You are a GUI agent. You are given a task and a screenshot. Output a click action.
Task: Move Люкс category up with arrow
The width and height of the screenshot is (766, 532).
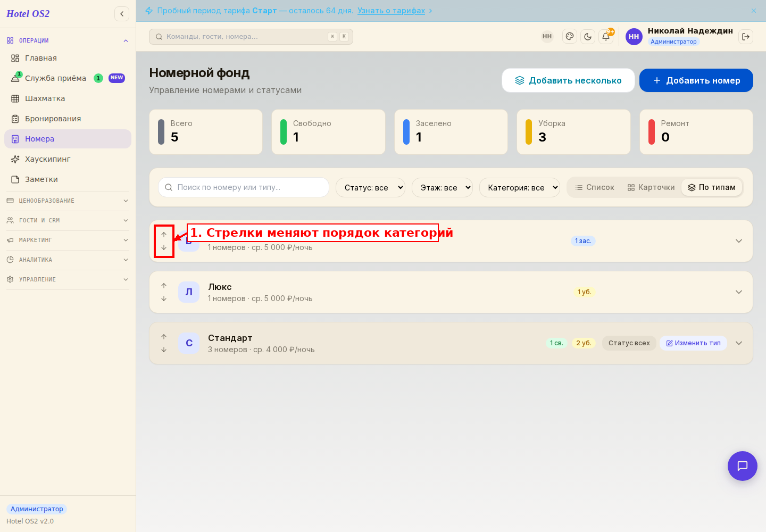(164, 286)
